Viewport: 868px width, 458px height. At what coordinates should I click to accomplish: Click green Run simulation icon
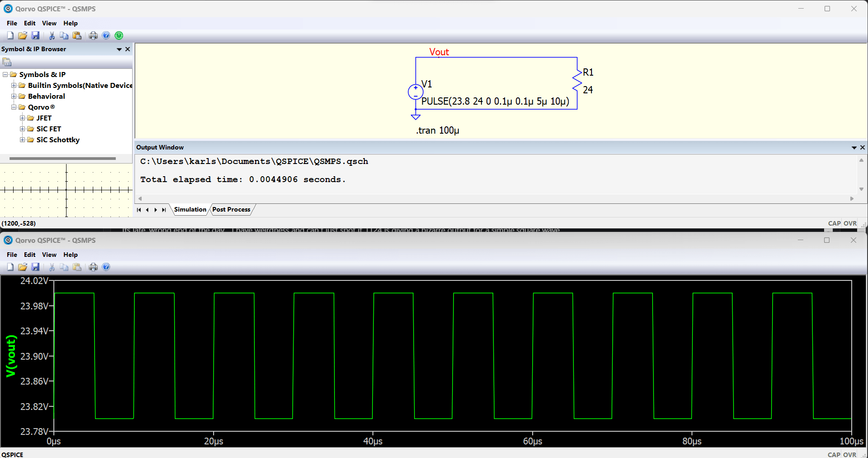pos(119,35)
